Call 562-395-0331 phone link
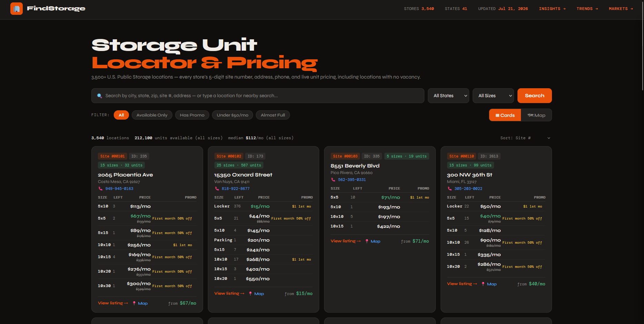Viewport: 644px width, 324px height. 352,180
